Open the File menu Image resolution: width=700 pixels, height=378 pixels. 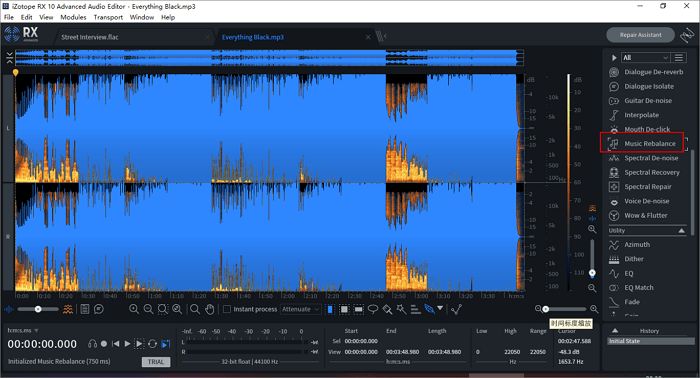9,17
